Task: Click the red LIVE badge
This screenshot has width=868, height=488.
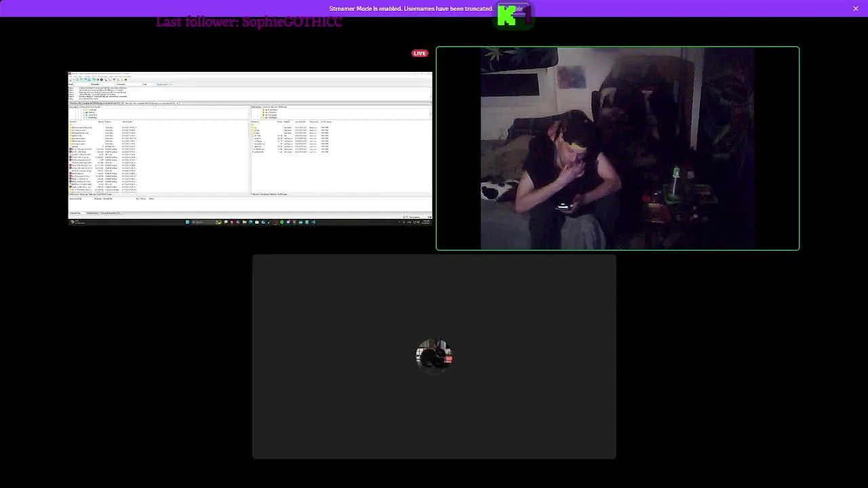Action: pyautogui.click(x=420, y=54)
